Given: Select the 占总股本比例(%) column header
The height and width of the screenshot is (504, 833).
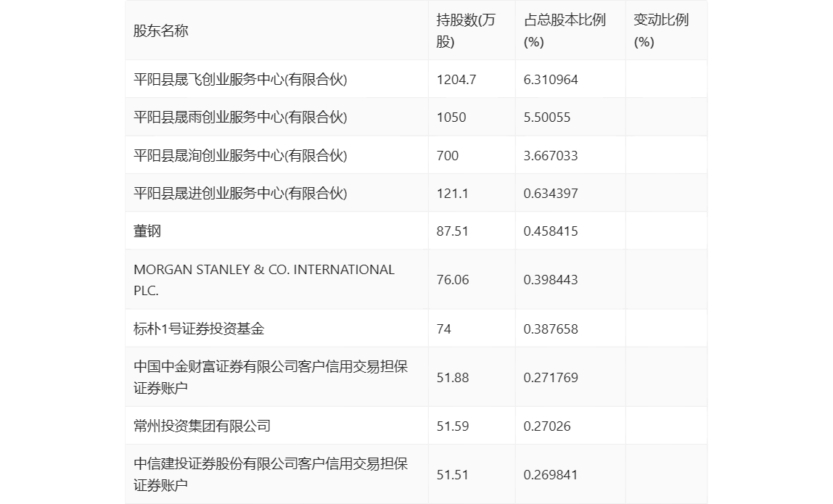Looking at the screenshot, I should (x=565, y=30).
